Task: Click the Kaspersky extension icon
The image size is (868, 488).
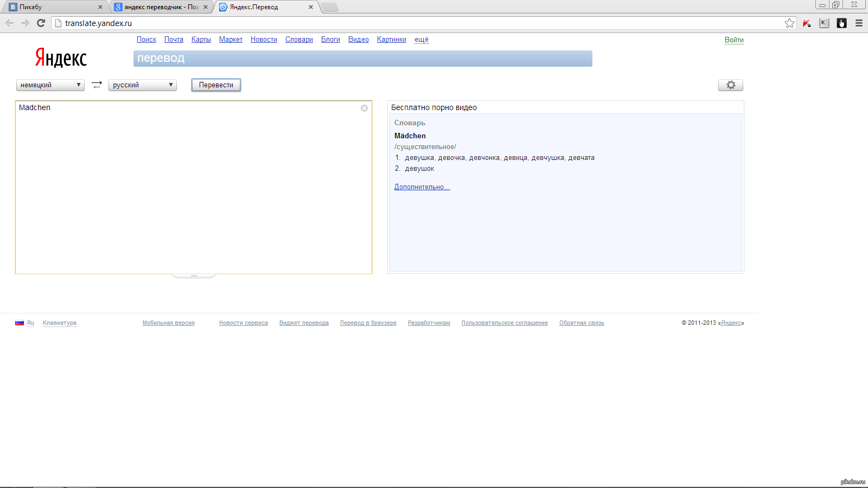Action: click(807, 23)
